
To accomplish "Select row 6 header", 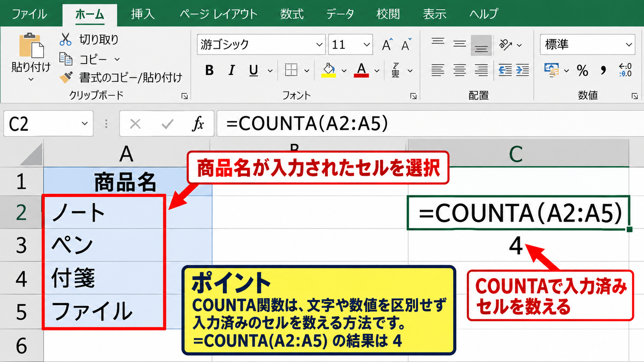I will (22, 345).
